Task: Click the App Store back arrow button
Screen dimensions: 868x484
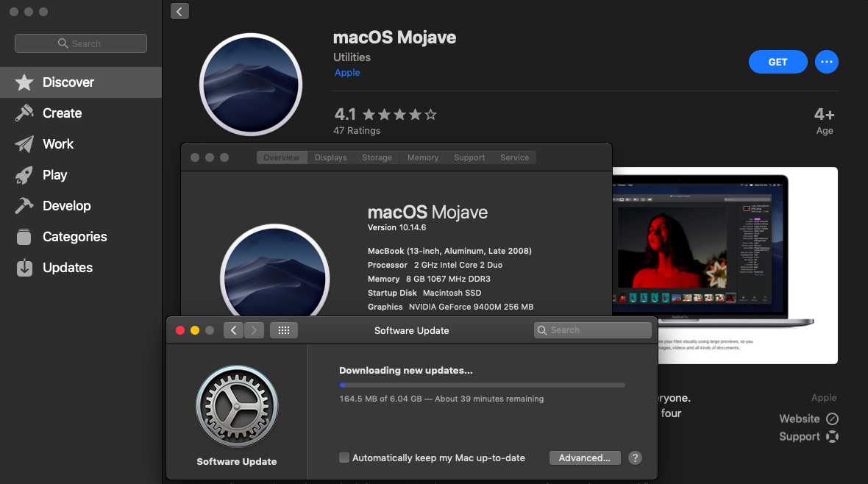Action: click(x=179, y=11)
